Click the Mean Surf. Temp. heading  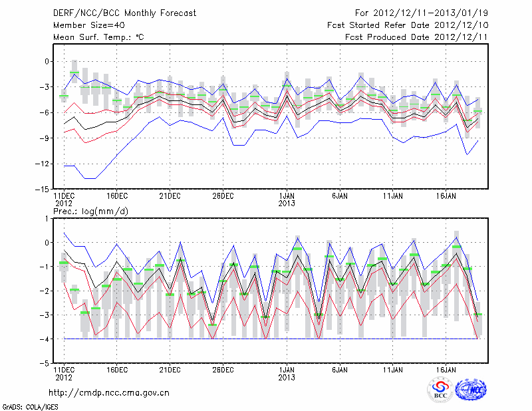pyautogui.click(x=98, y=37)
